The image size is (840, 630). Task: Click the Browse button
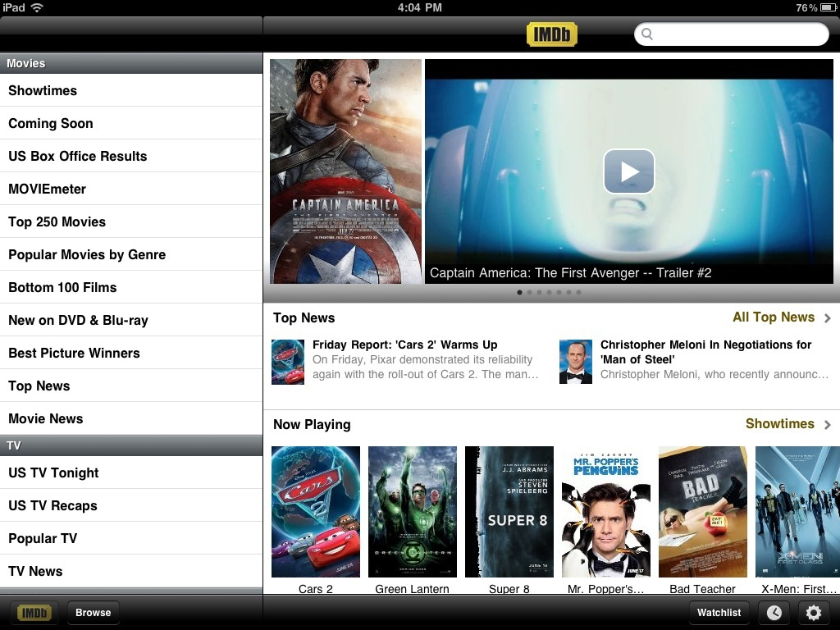[x=94, y=612]
